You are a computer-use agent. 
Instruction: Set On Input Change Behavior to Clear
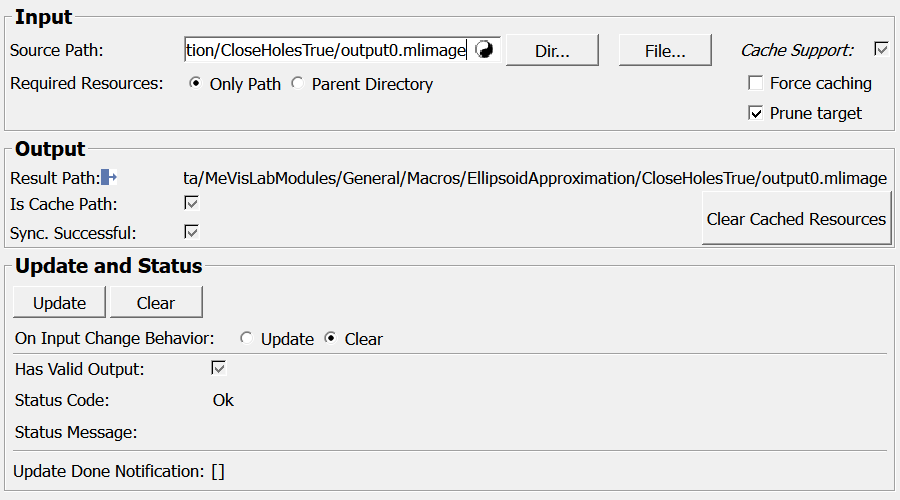click(x=330, y=339)
